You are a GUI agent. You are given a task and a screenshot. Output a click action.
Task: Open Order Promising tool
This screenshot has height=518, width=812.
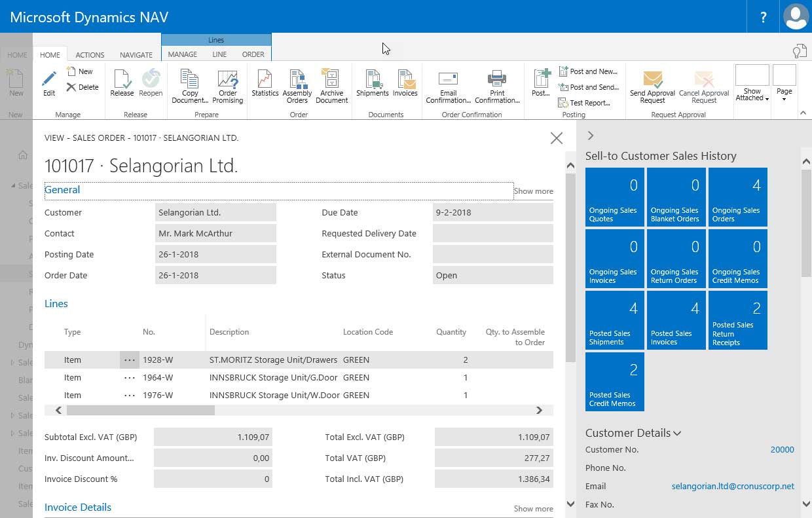[227, 86]
